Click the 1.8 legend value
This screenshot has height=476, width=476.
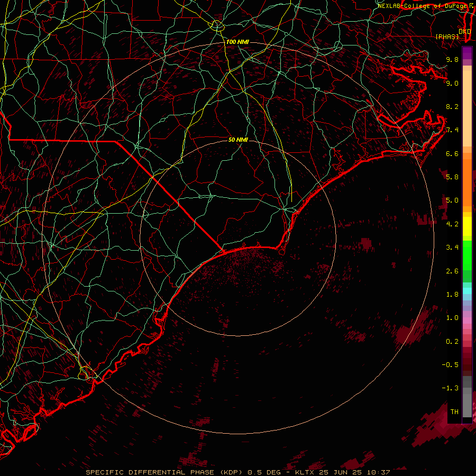pos(452,295)
